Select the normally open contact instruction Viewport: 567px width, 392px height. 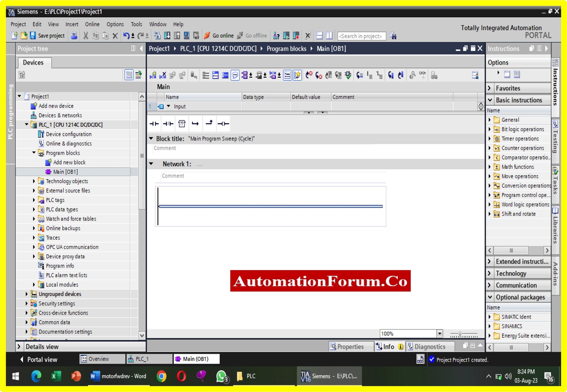pos(154,124)
